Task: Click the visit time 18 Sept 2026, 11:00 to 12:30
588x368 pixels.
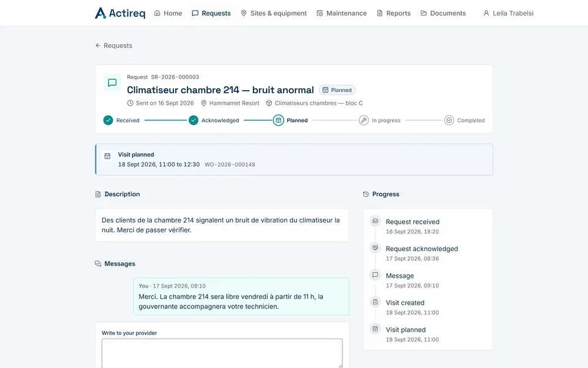Action: pos(159,164)
